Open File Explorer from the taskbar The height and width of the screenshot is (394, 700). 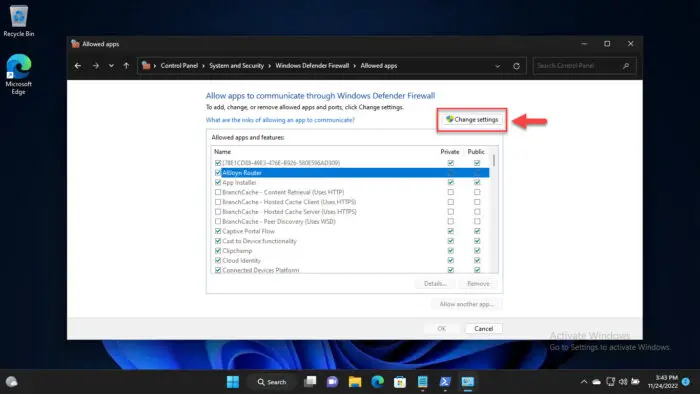click(355, 382)
